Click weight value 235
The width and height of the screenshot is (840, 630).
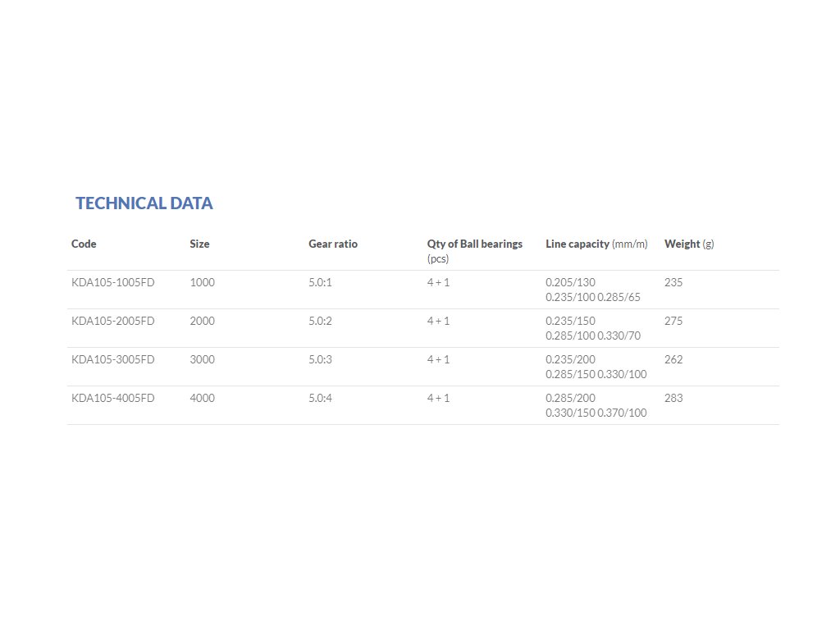point(673,282)
